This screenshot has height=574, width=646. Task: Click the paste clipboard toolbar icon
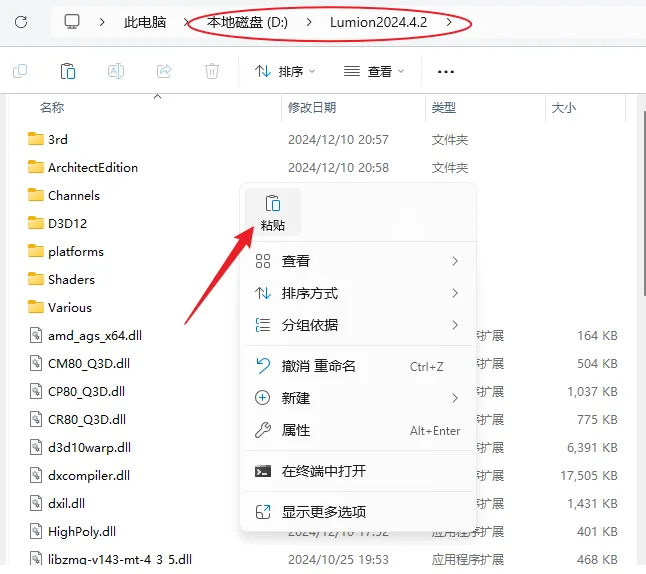pyautogui.click(x=68, y=71)
